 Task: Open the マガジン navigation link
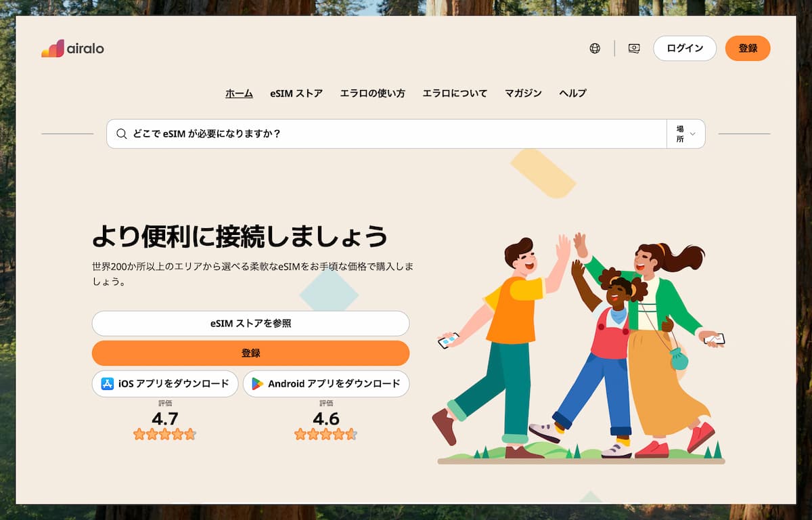(523, 93)
